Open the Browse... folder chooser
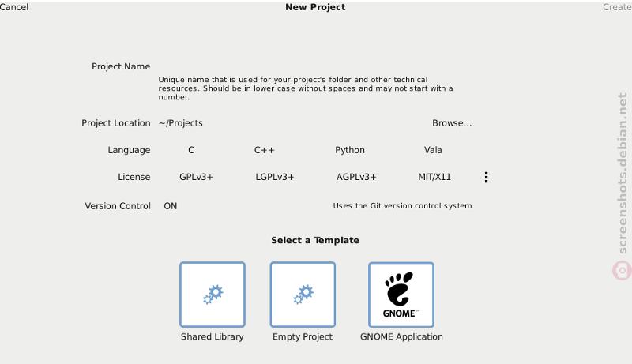 (x=452, y=123)
